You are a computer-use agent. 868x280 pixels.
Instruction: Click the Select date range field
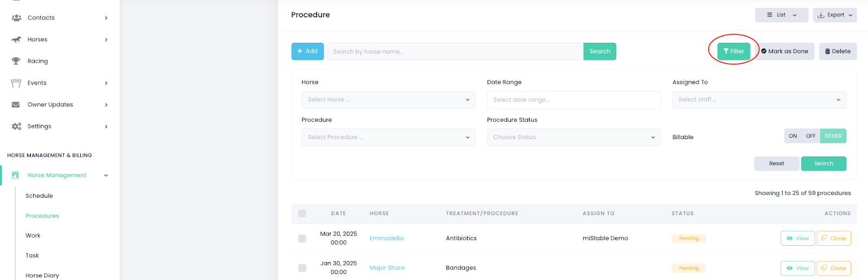point(573,100)
